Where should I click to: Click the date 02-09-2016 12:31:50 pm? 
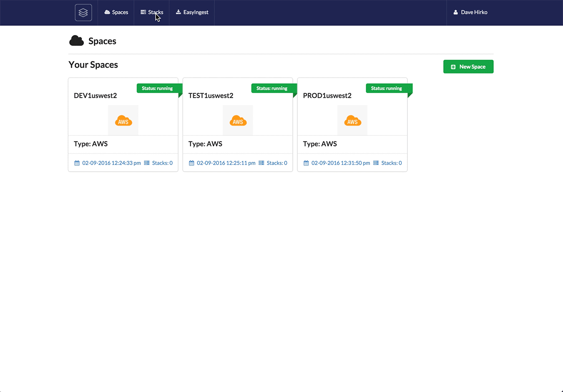(x=341, y=163)
